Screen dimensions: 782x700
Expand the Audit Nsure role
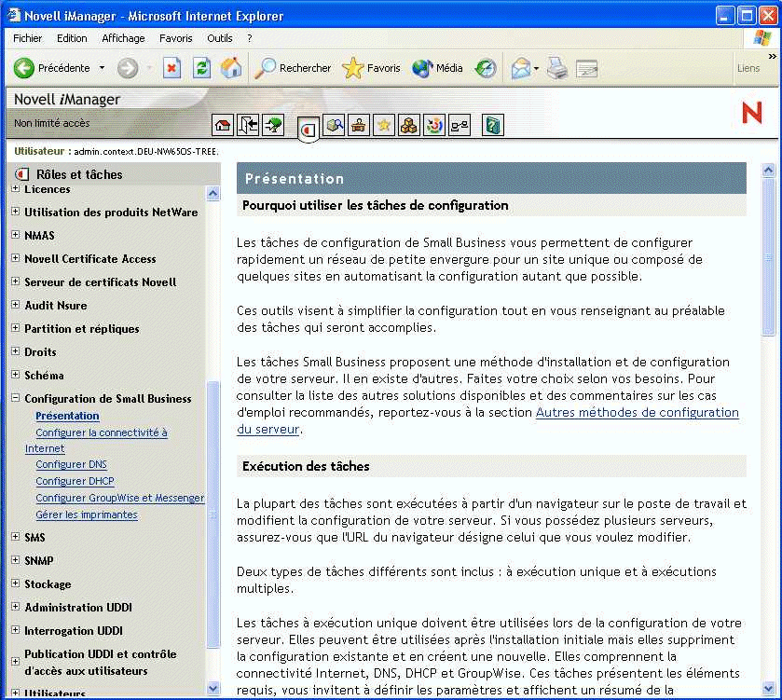pyautogui.click(x=16, y=304)
